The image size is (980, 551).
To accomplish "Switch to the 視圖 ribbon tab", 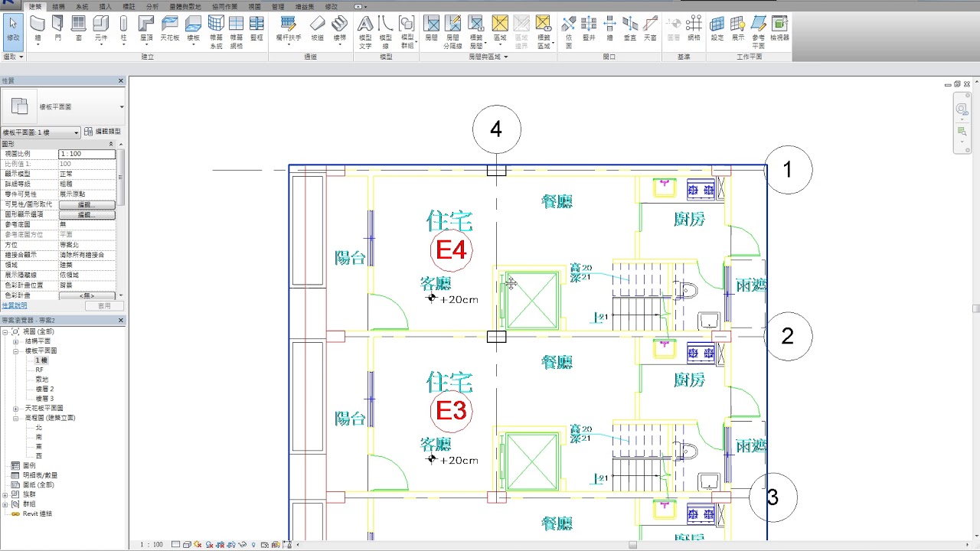I will point(255,6).
